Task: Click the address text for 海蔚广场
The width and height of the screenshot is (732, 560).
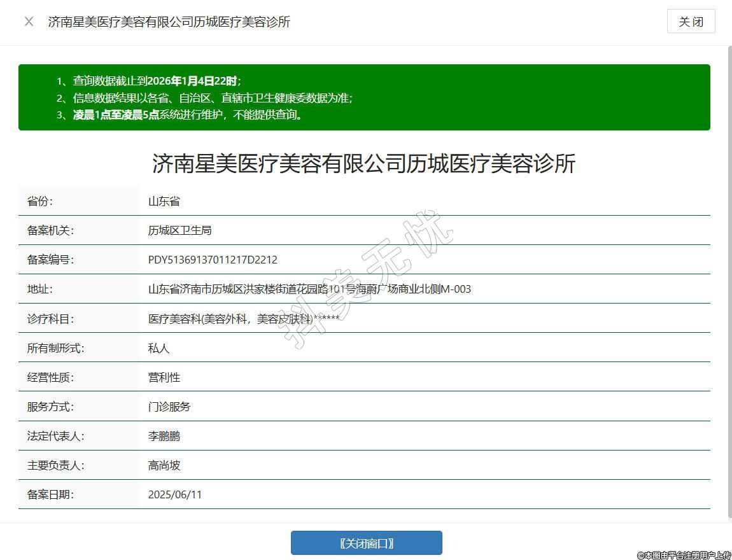Action: [309, 289]
